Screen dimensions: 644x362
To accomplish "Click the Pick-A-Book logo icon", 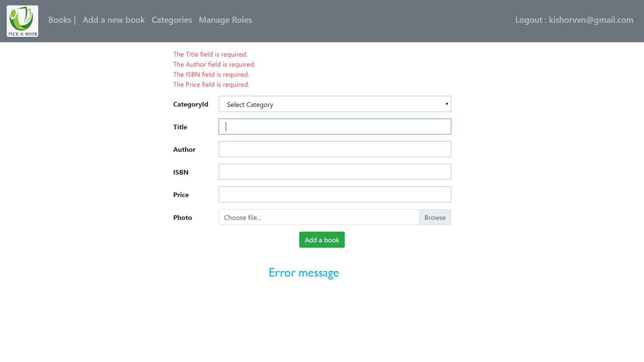I will click(x=23, y=21).
